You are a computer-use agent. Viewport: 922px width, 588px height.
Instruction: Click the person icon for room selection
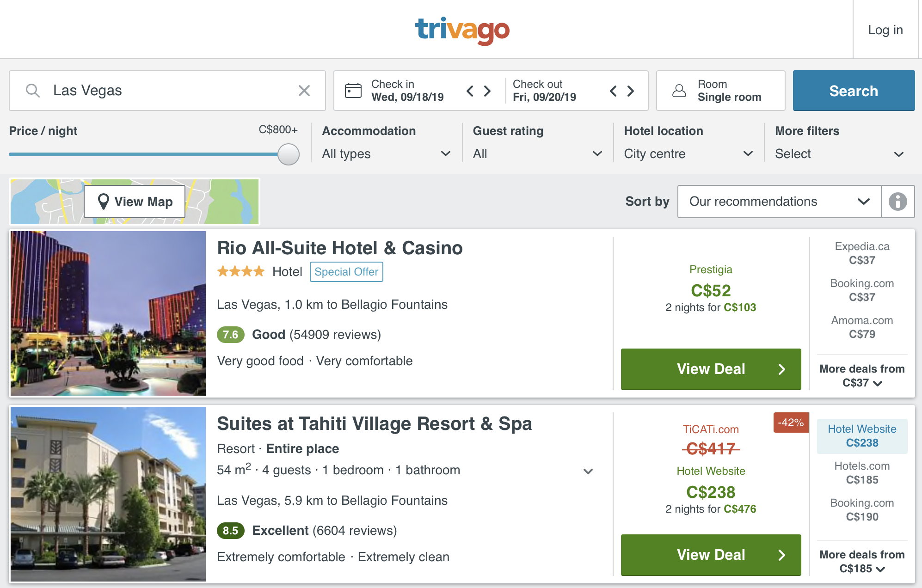678,91
